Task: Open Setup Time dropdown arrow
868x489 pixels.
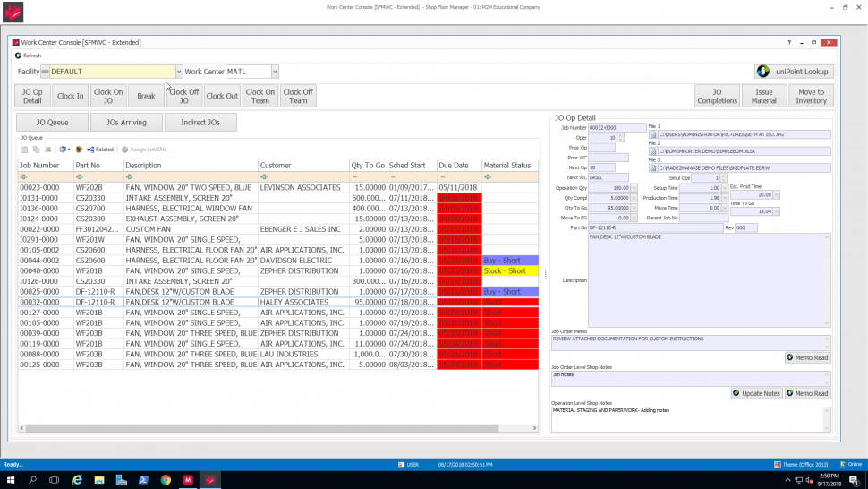Action: [x=725, y=188]
